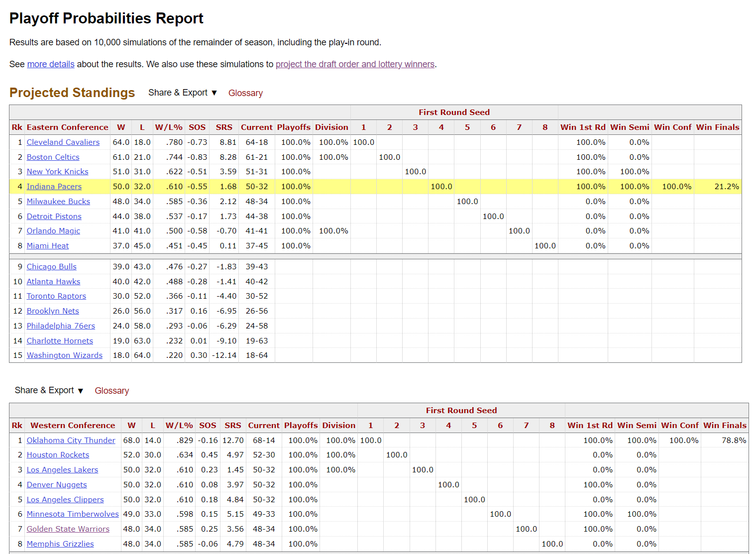
Task: Open Glossary above Western Conference table
Action: coord(111,391)
